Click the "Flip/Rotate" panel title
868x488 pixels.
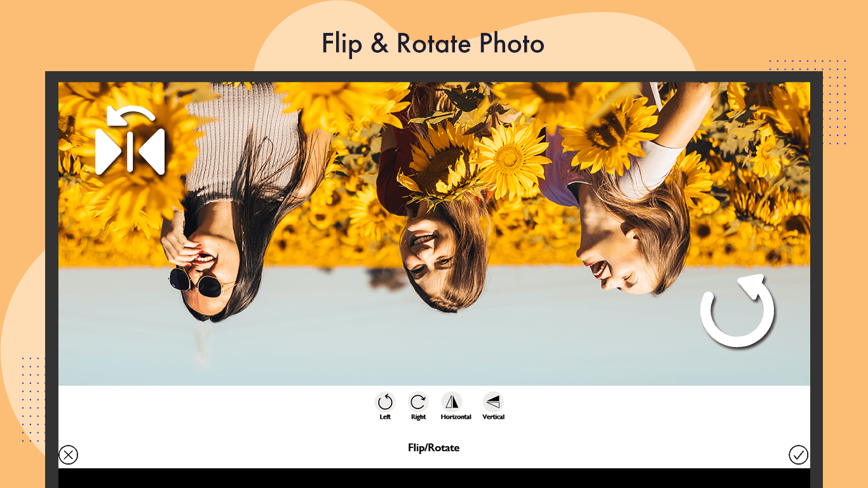(433, 448)
